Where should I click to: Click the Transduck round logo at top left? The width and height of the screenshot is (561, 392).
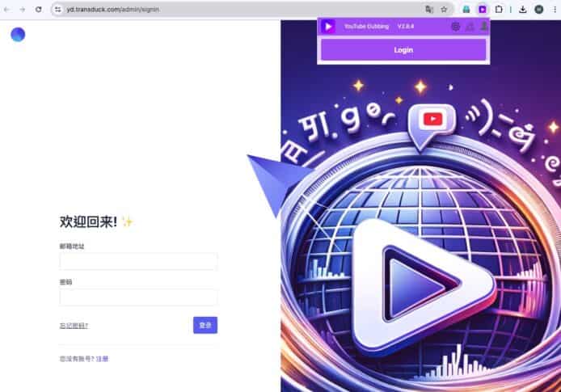(18, 34)
